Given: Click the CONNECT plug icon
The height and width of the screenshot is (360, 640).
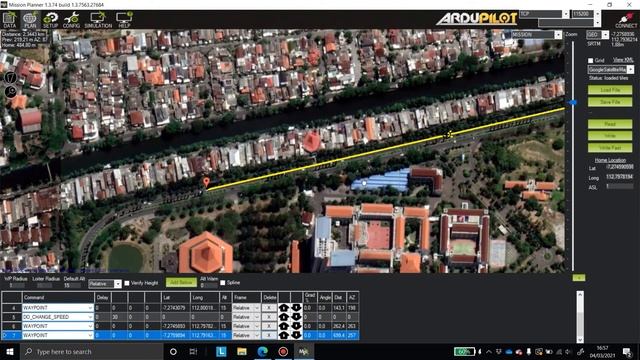Looking at the screenshot, I should [626, 20].
